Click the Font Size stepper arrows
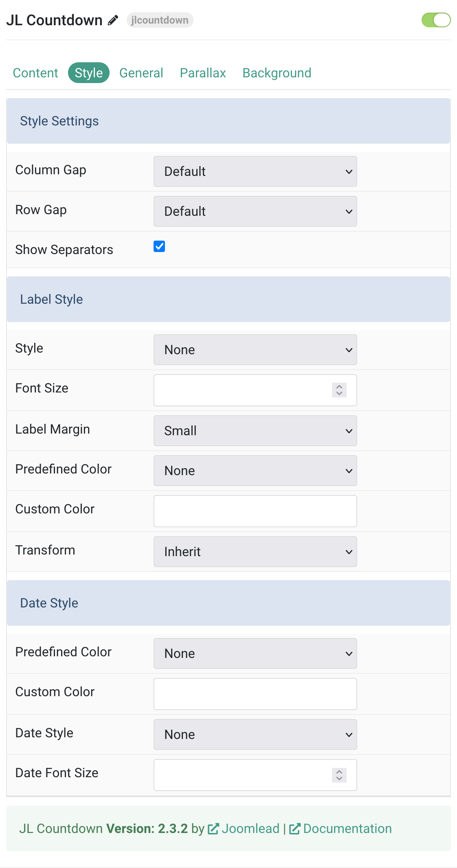 [x=339, y=390]
